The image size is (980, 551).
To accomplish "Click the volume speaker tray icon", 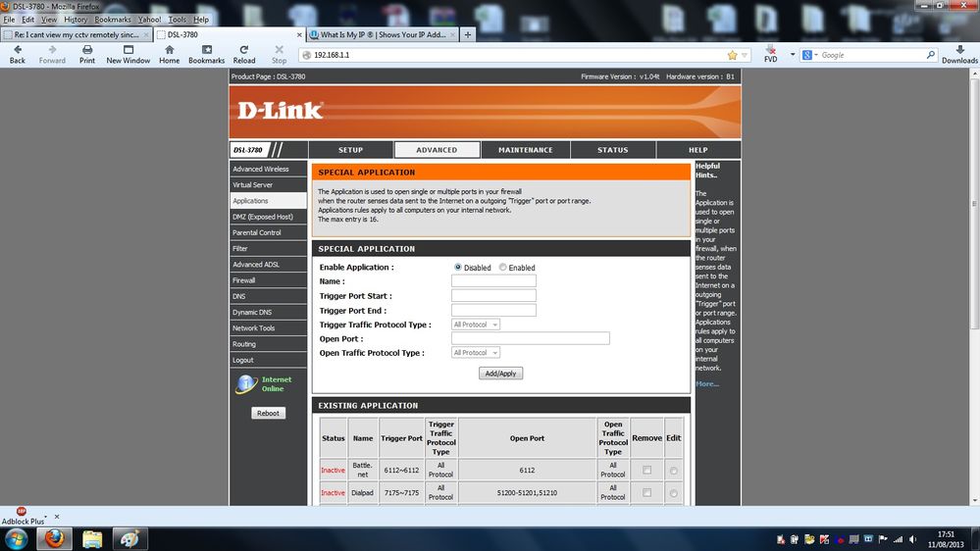I will (x=913, y=539).
